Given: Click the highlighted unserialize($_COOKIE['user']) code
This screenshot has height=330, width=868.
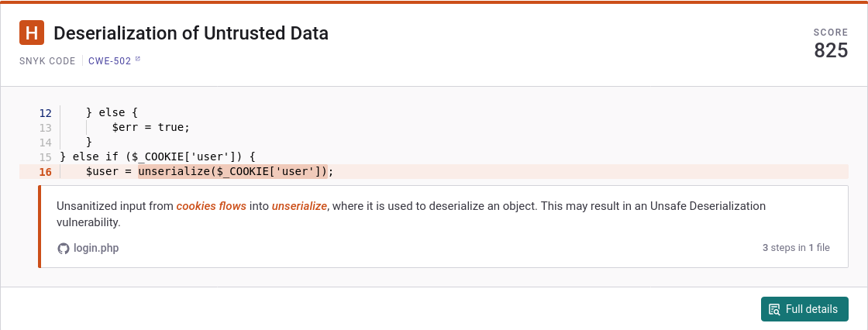Looking at the screenshot, I should click(232, 171).
